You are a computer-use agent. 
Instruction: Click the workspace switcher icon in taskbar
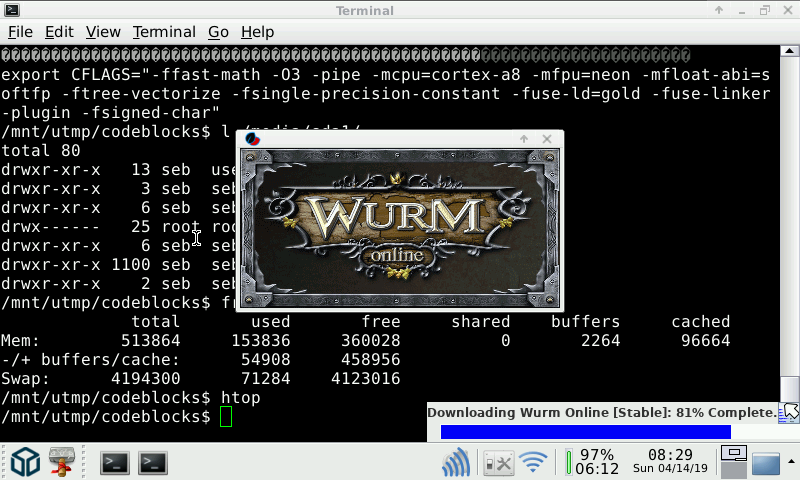[x=735, y=461]
